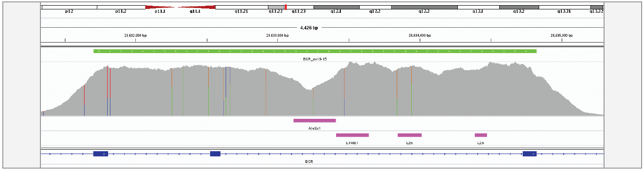Click the 23,633,000 bp ruler mark

pyautogui.click(x=277, y=35)
